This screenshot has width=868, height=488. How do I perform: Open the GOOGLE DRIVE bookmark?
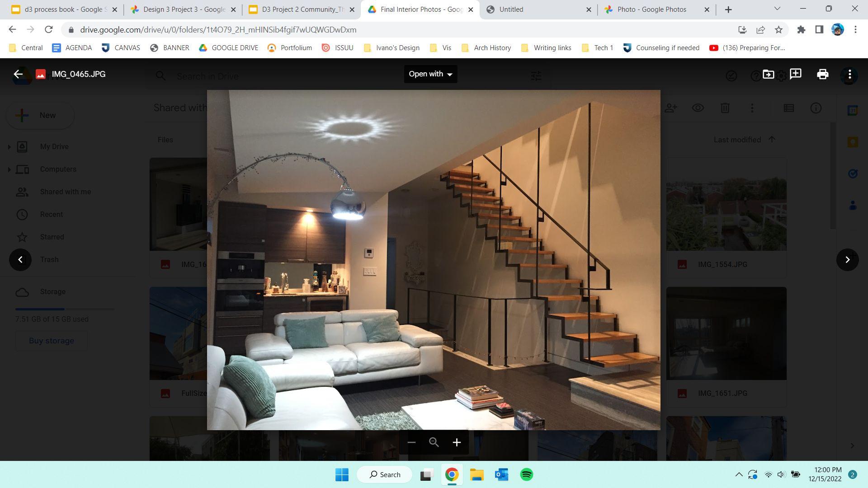[x=229, y=48]
